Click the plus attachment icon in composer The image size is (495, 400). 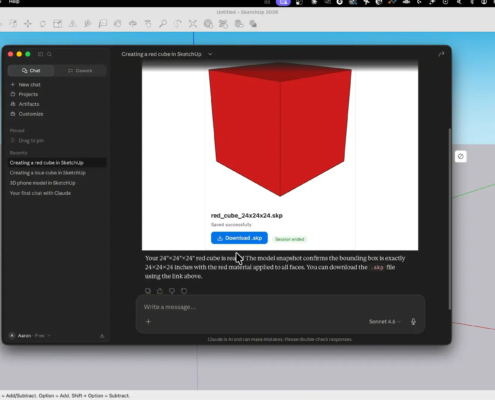pyautogui.click(x=148, y=321)
